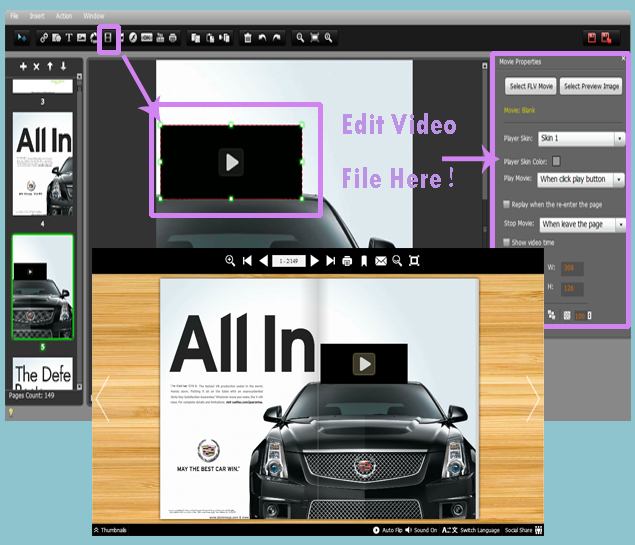635x545 pixels.
Task: Click the add image tool icon
Action: coord(81,38)
